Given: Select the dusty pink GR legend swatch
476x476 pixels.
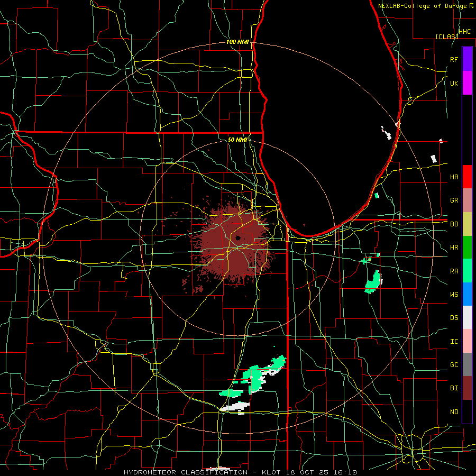Looking at the screenshot, I should click(467, 200).
